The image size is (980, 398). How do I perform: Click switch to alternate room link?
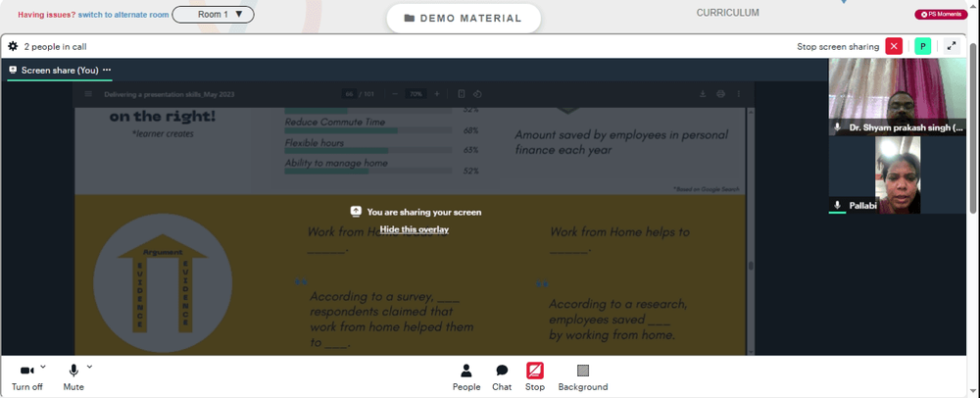123,15
